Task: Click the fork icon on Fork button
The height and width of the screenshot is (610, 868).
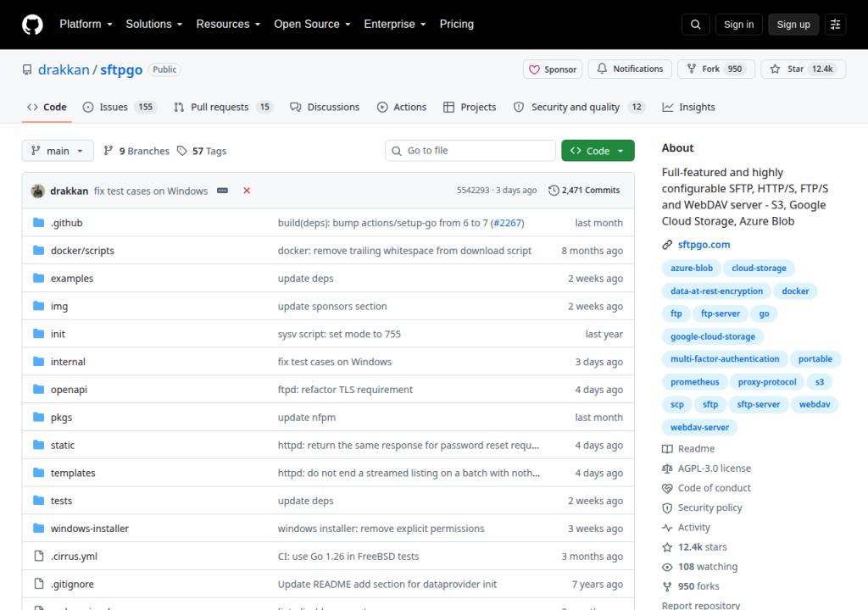Action: (692, 69)
